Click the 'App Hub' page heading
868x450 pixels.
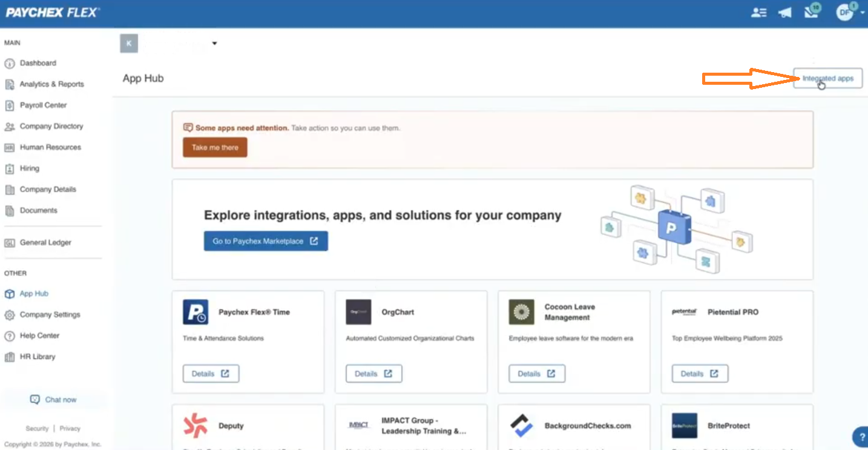click(143, 79)
